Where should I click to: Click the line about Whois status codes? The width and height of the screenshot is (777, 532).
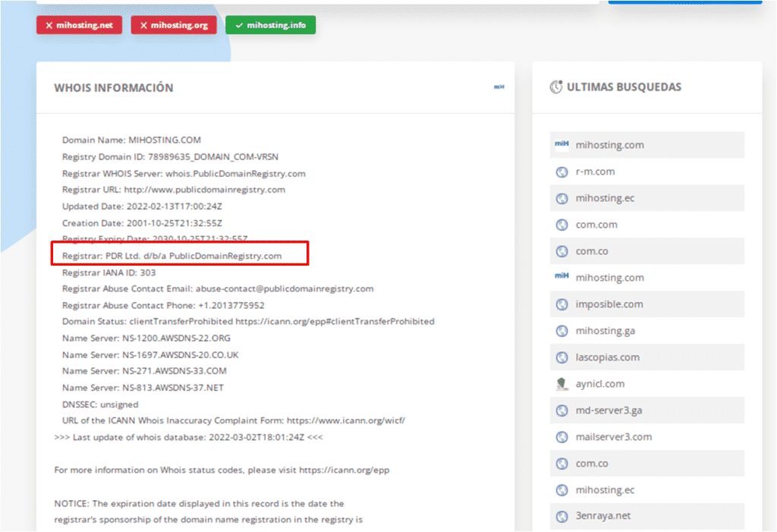tap(222, 471)
